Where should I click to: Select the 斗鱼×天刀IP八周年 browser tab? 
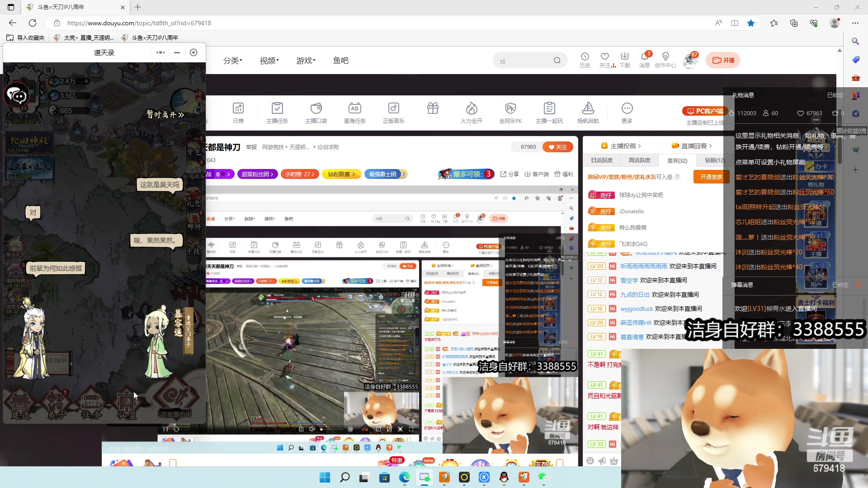click(x=75, y=7)
